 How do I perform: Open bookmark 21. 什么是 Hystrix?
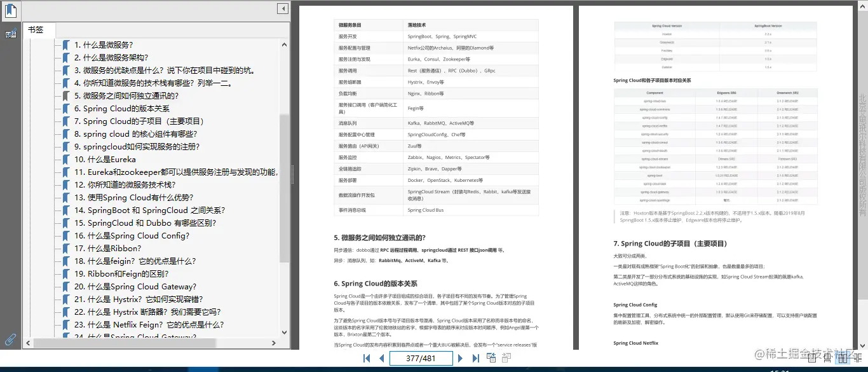[139, 300]
